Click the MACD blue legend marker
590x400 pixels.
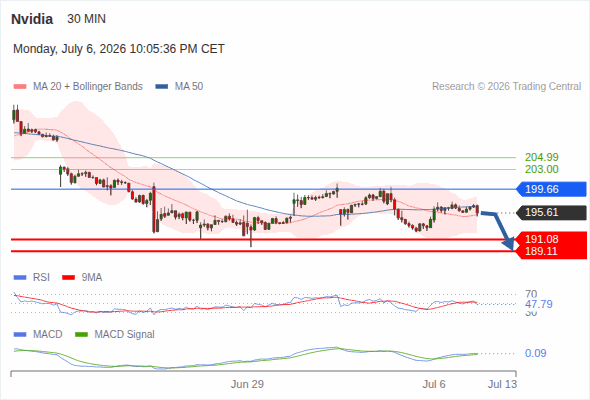20,334
